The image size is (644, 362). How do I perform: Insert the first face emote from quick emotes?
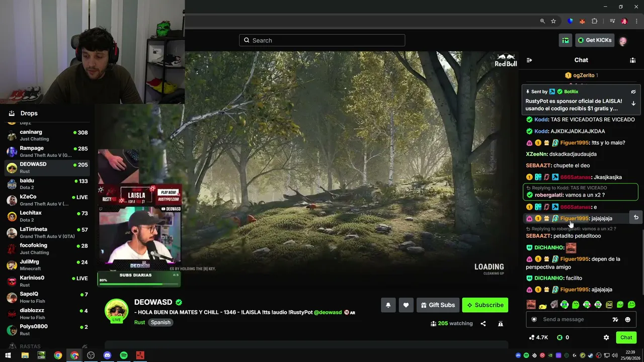(531, 305)
